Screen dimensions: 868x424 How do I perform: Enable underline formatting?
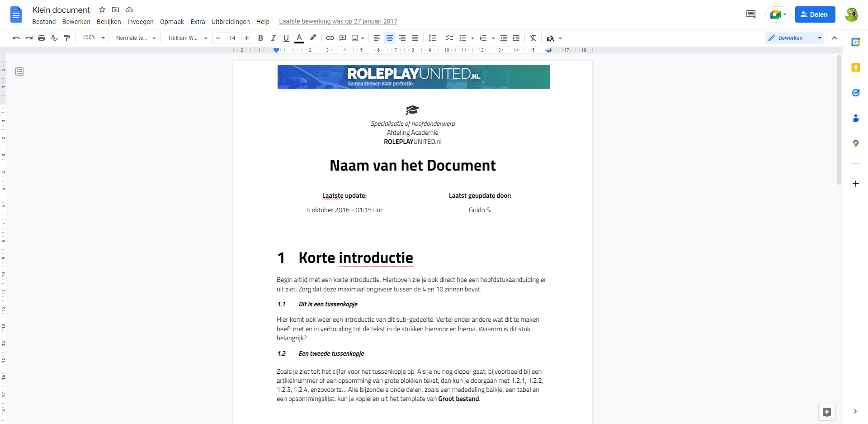[x=286, y=38]
